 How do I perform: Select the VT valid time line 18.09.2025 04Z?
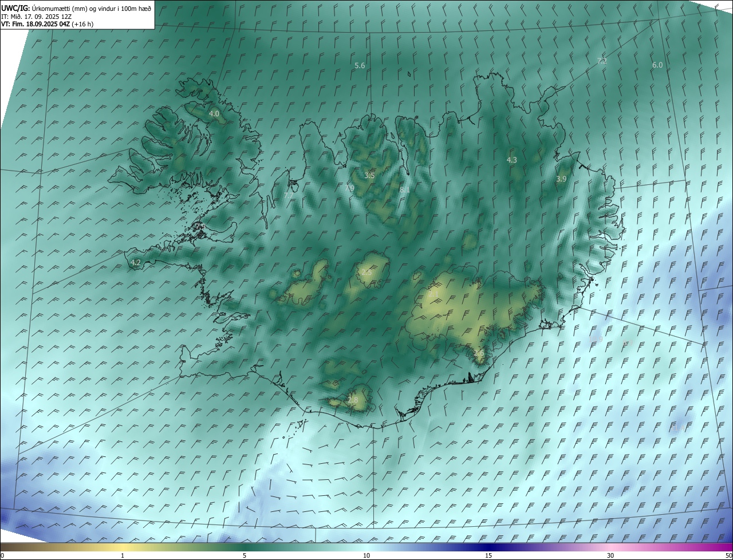[48, 24]
